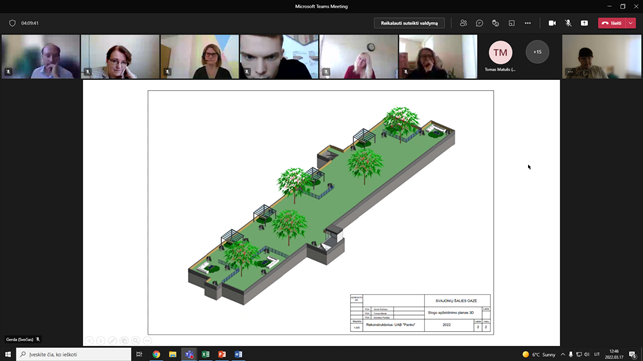643x361 pixels.
Task: Toggle the taskbar microphone tray icon
Action: [x=570, y=354]
